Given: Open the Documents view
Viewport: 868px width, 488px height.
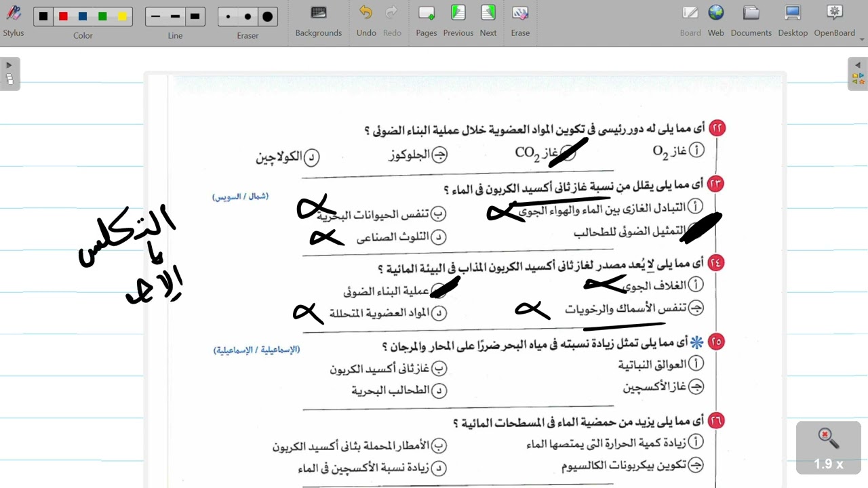Looking at the screenshot, I should [751, 20].
